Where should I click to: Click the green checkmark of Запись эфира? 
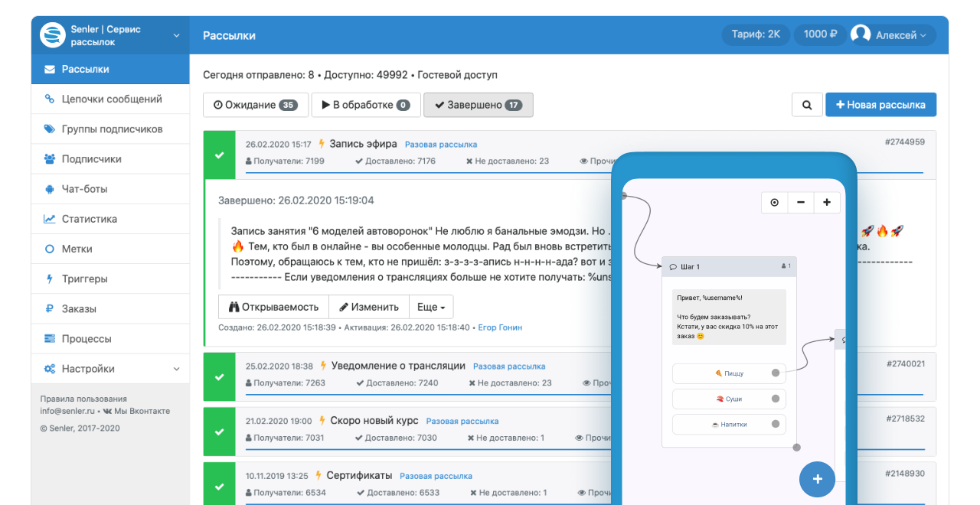[220, 155]
